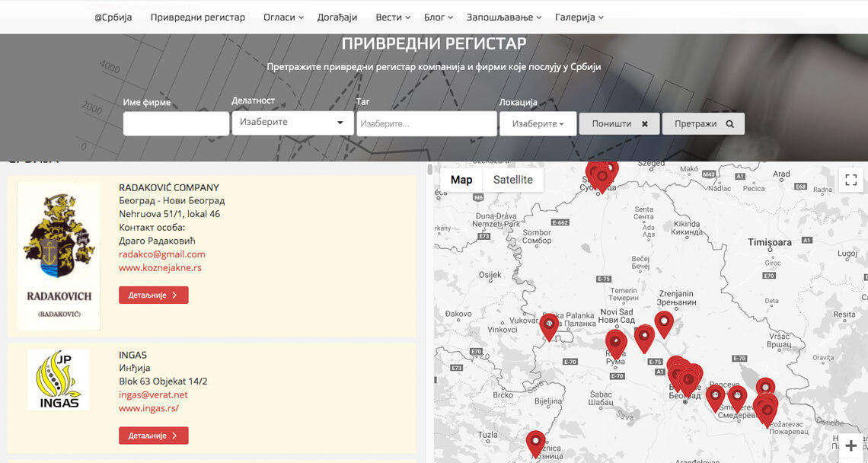Click the address Blok 63 Objekat 14/2
868x463 pixels.
[x=163, y=381]
